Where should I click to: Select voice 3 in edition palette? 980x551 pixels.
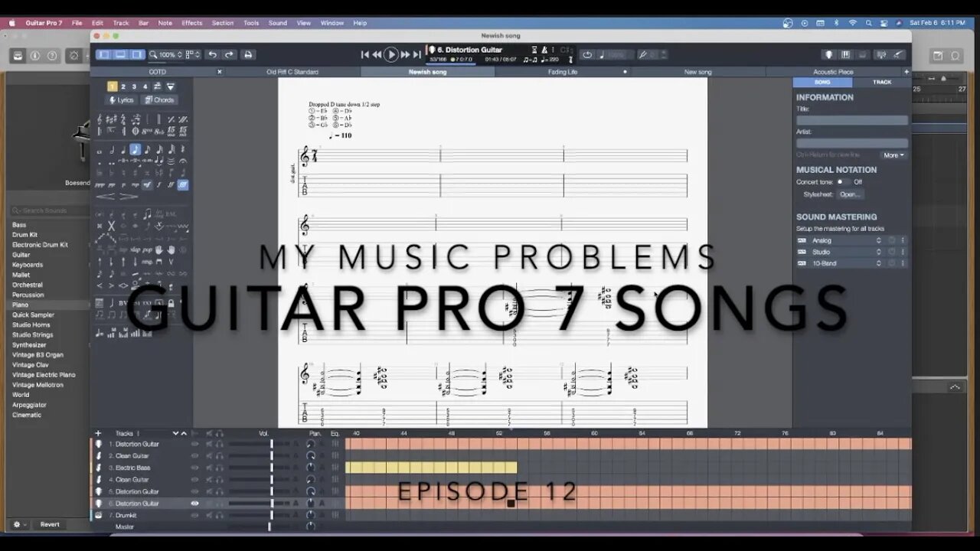[x=134, y=86]
